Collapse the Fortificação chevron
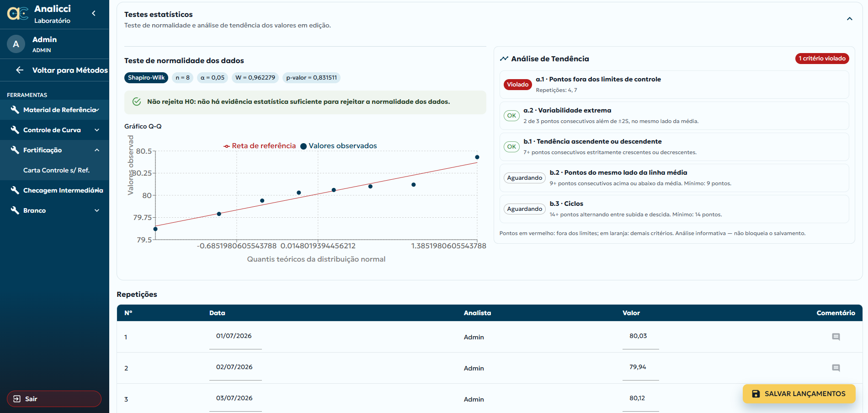This screenshot has height=413, width=868. [x=97, y=150]
